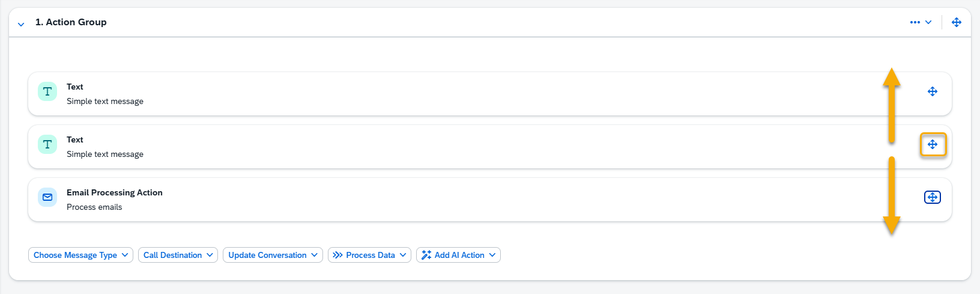Viewport: 980px width, 294px height.
Task: Click the first Text action's T icon
Action: [x=47, y=91]
